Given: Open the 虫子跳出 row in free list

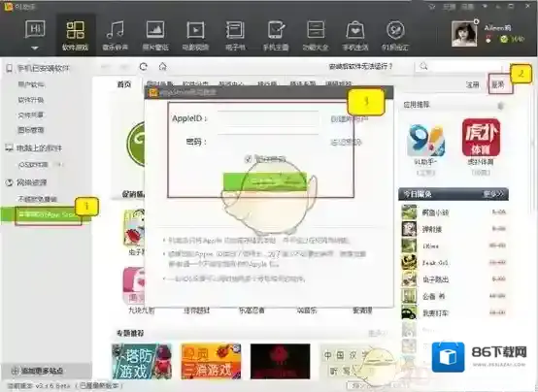Looking at the screenshot, I should coord(454,279).
